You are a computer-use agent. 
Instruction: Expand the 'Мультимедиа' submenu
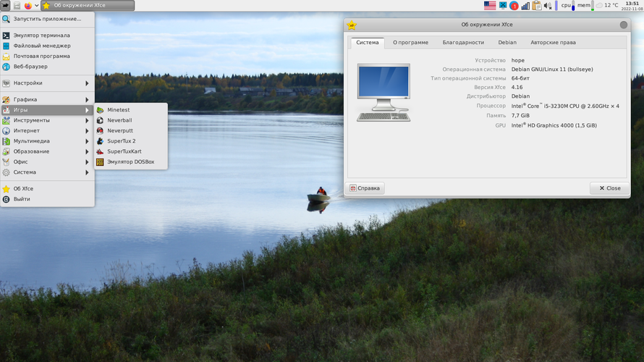click(x=47, y=141)
